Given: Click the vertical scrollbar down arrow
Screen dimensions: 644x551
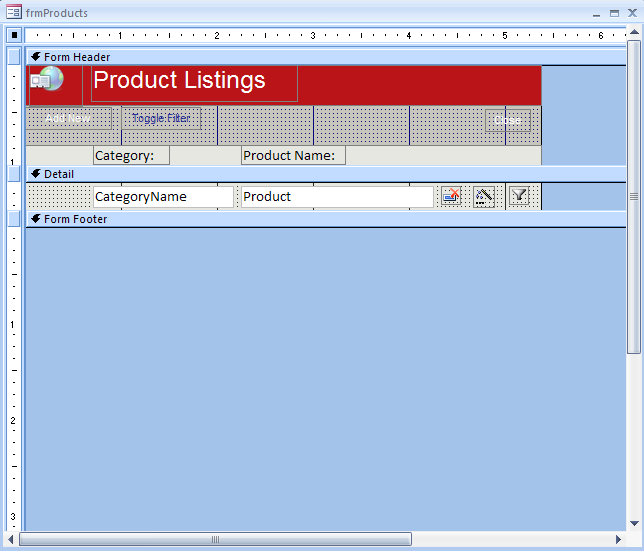Looking at the screenshot, I should pos(634,523).
